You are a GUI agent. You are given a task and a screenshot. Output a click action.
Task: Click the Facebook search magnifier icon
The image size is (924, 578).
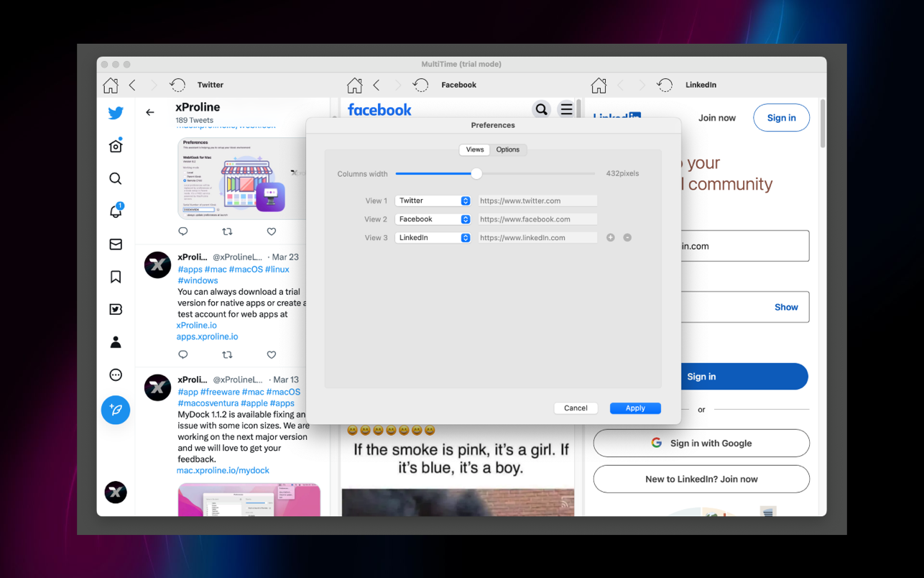[541, 109]
